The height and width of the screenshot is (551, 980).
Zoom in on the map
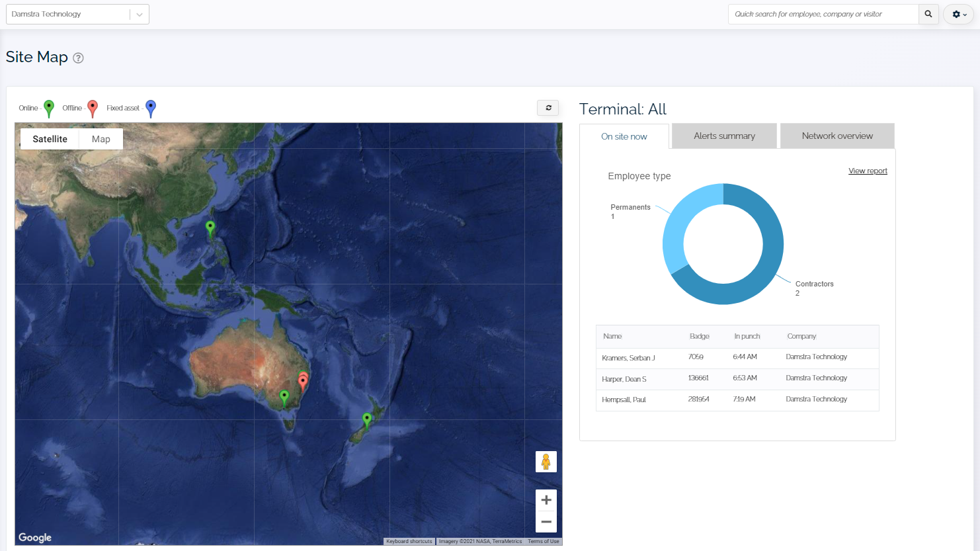(546, 500)
